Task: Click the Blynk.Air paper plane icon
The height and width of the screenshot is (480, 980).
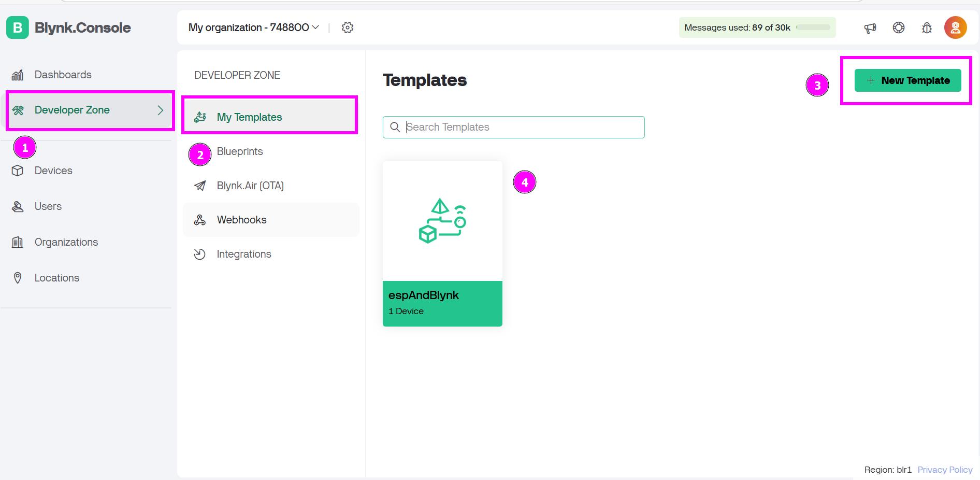Action: [200, 186]
